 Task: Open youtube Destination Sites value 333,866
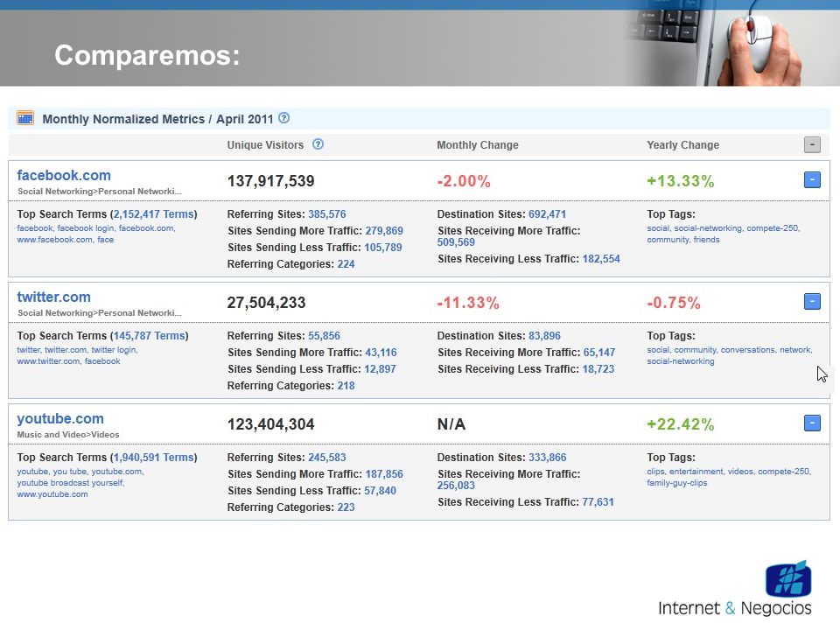pos(547,458)
